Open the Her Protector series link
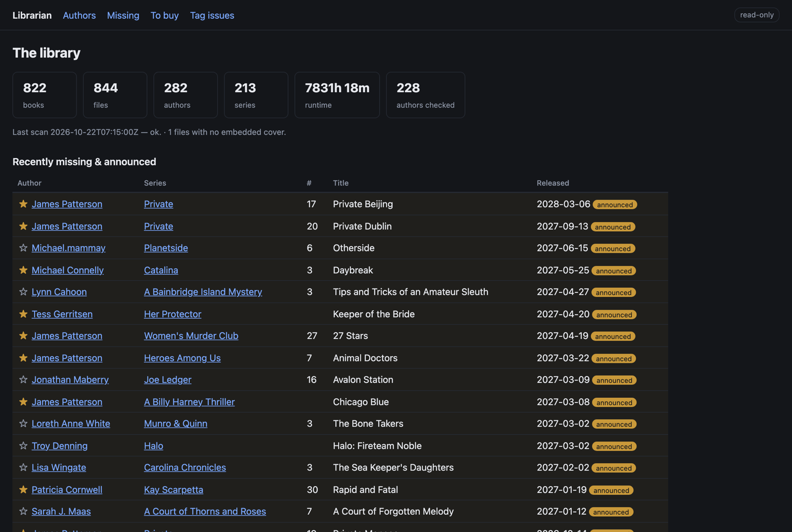The height and width of the screenshot is (532, 792). [172, 314]
